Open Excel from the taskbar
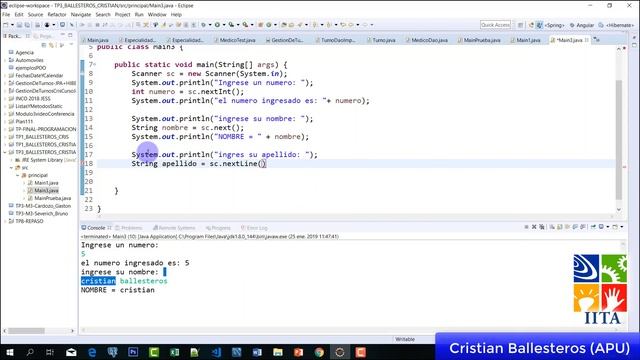This screenshot has width=640, height=360. point(175,352)
